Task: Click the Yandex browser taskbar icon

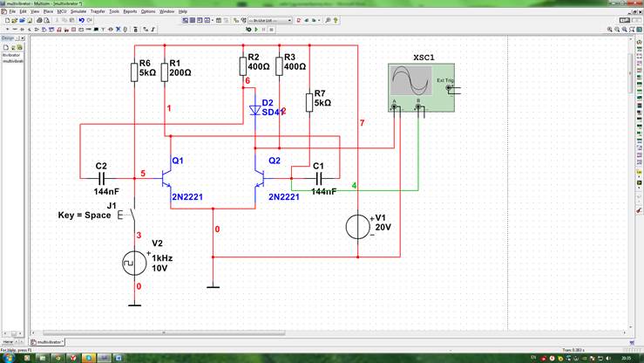Action: click(73, 358)
